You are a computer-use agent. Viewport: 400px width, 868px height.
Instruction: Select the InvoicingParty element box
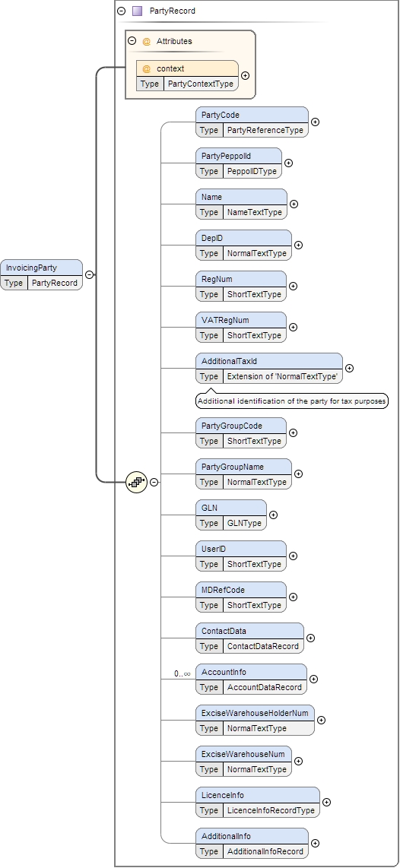[x=42, y=274]
